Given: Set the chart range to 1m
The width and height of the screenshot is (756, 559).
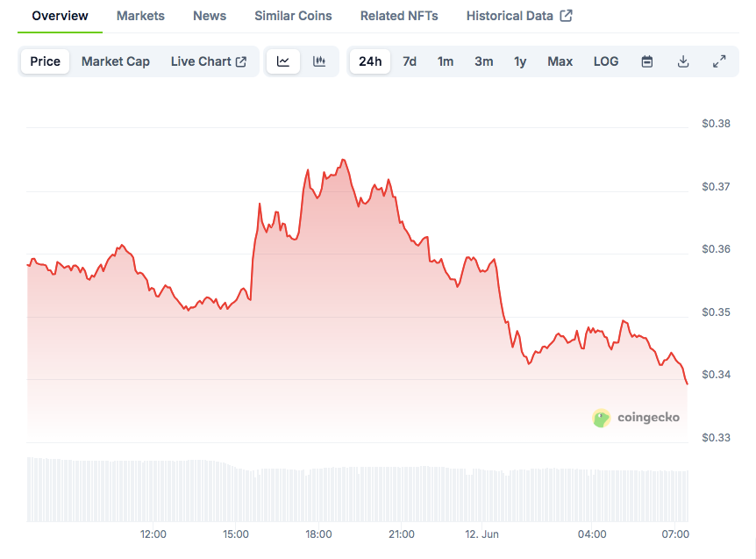Looking at the screenshot, I should 446,61.
